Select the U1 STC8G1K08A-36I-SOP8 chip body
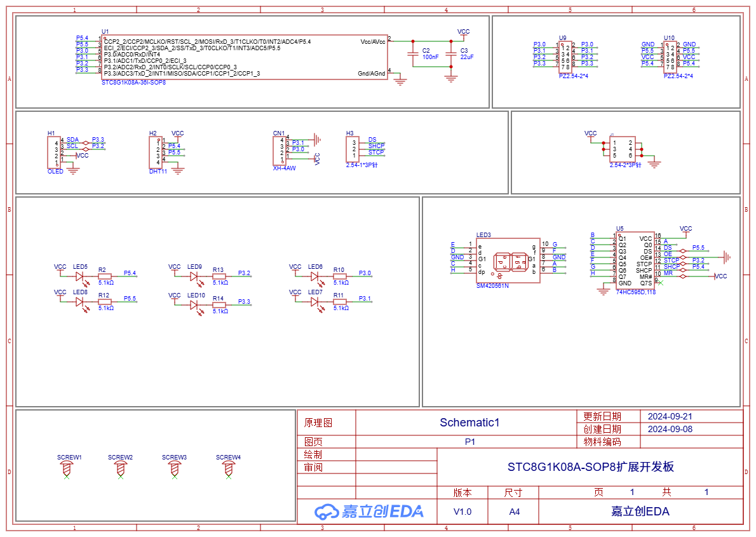The height and width of the screenshot is (537, 756). pyautogui.click(x=244, y=57)
